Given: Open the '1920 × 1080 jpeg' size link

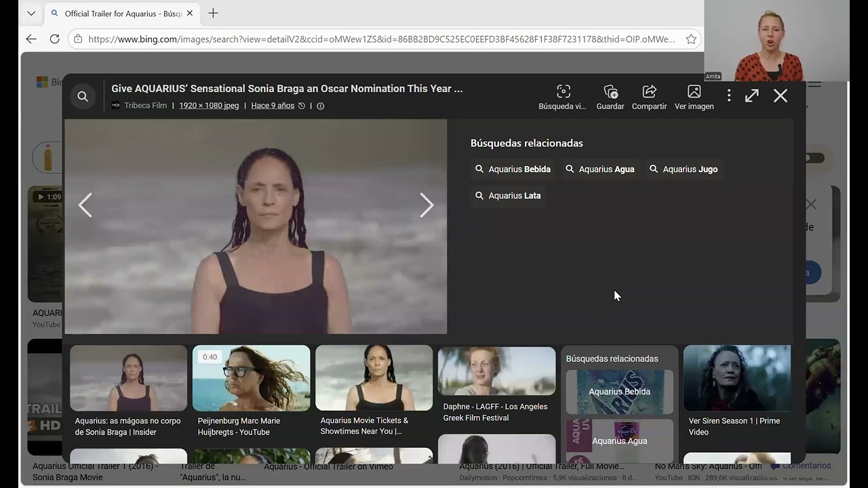Looking at the screenshot, I should click(209, 106).
